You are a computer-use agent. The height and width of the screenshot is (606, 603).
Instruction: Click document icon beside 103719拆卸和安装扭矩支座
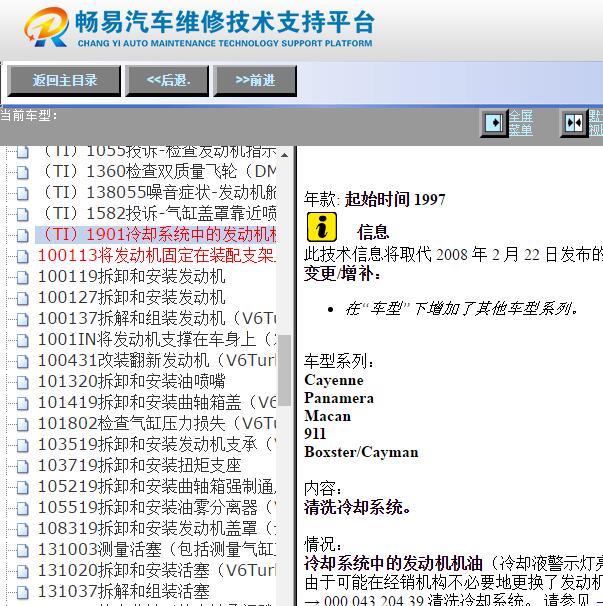point(22,466)
